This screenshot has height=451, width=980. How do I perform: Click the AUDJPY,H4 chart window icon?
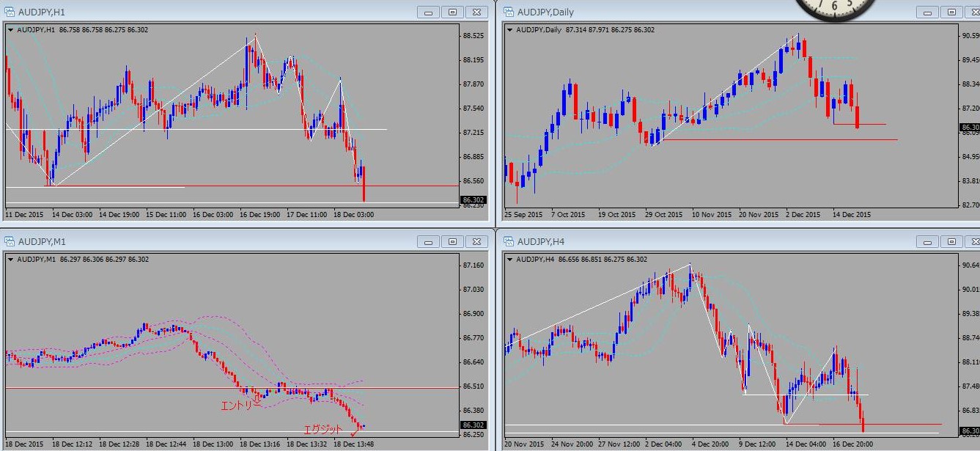point(509,241)
